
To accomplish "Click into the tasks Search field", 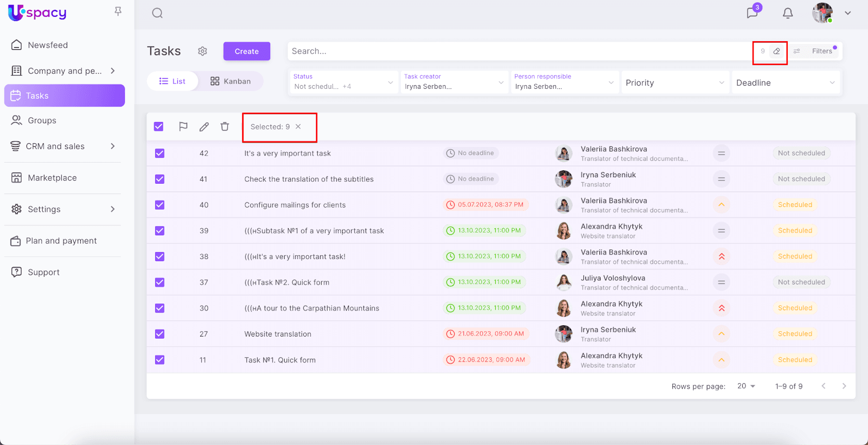I will pos(515,51).
